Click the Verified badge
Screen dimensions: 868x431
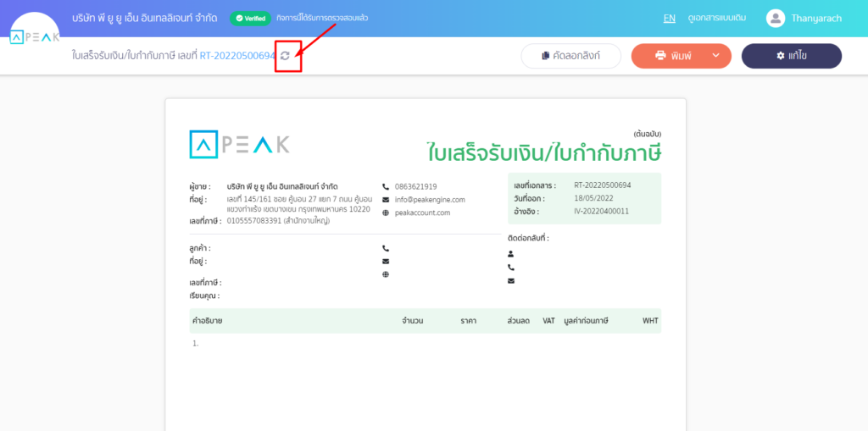coord(250,19)
